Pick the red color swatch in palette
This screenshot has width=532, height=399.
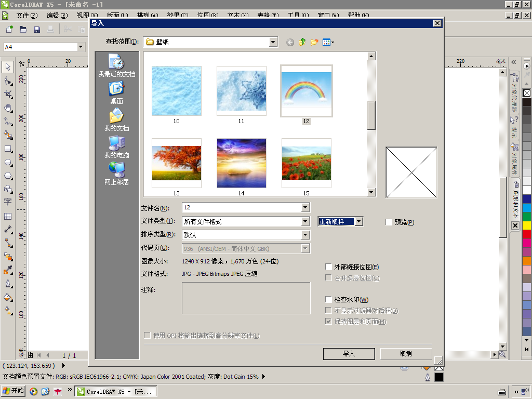click(x=527, y=234)
